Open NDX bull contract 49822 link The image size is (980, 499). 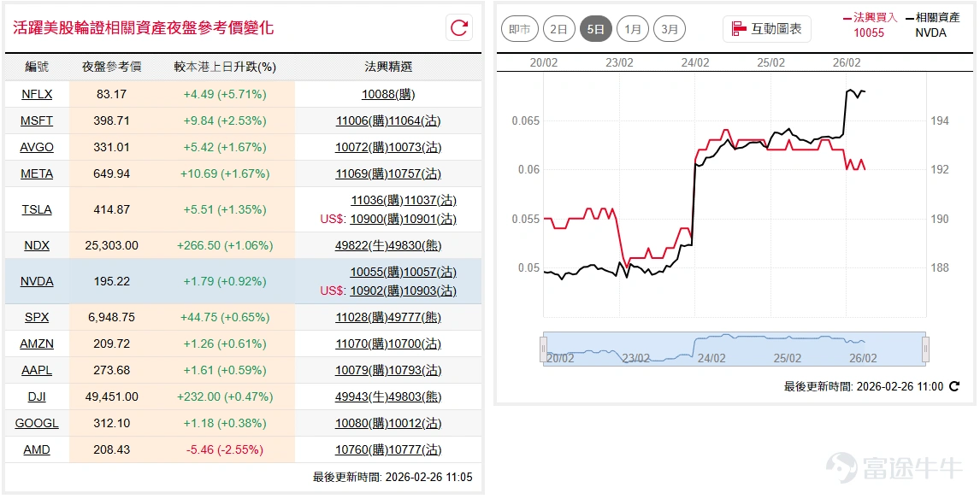pos(361,245)
